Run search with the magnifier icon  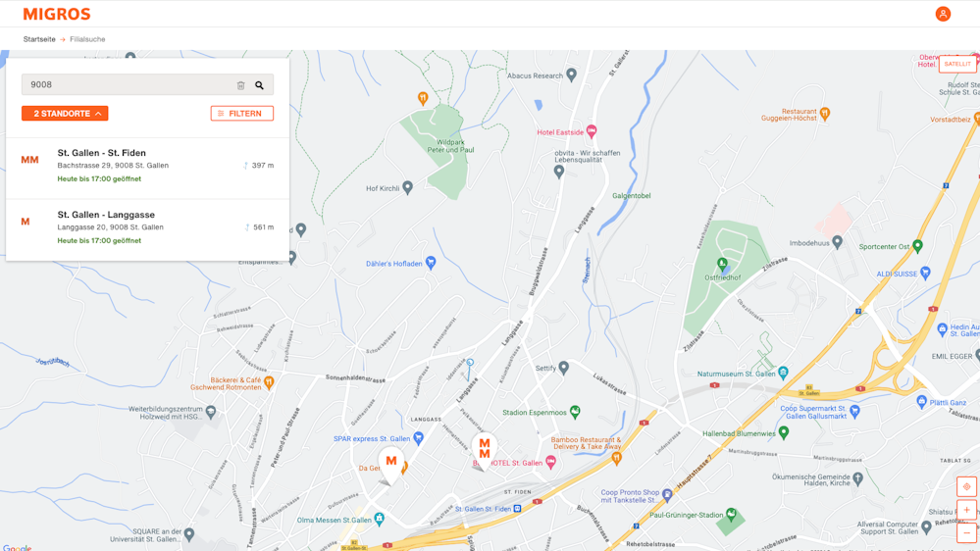tap(259, 85)
